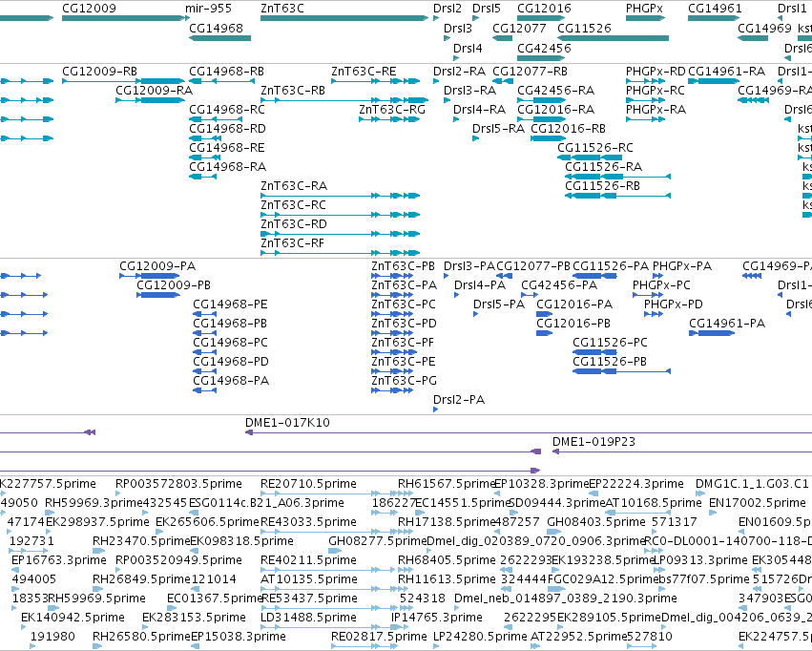Select transcript CG11526-RB
Screen dimensions: 812x651
[602, 186]
